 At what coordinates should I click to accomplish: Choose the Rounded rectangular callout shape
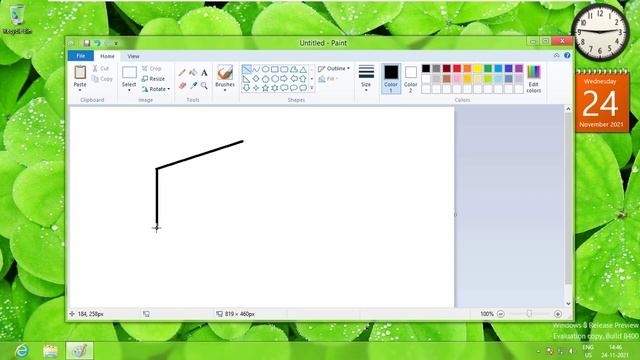[284, 88]
